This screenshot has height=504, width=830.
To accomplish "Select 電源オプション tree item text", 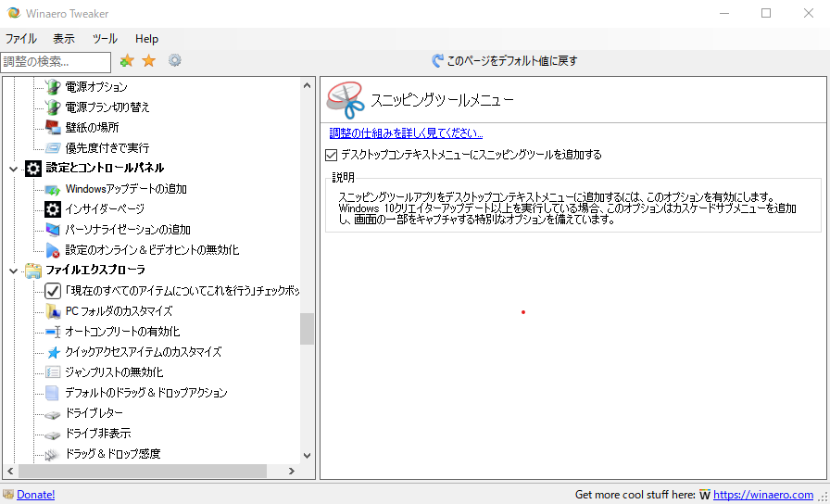I will tap(96, 87).
